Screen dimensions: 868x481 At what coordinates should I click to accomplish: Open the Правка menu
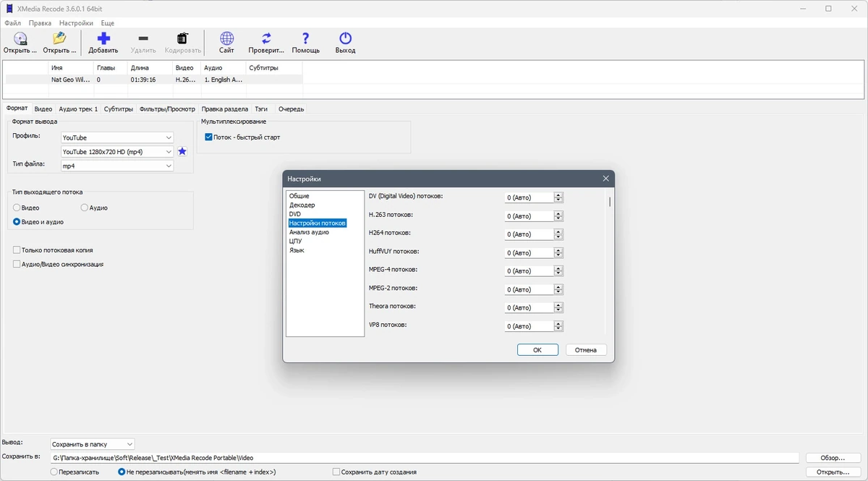[x=40, y=23]
